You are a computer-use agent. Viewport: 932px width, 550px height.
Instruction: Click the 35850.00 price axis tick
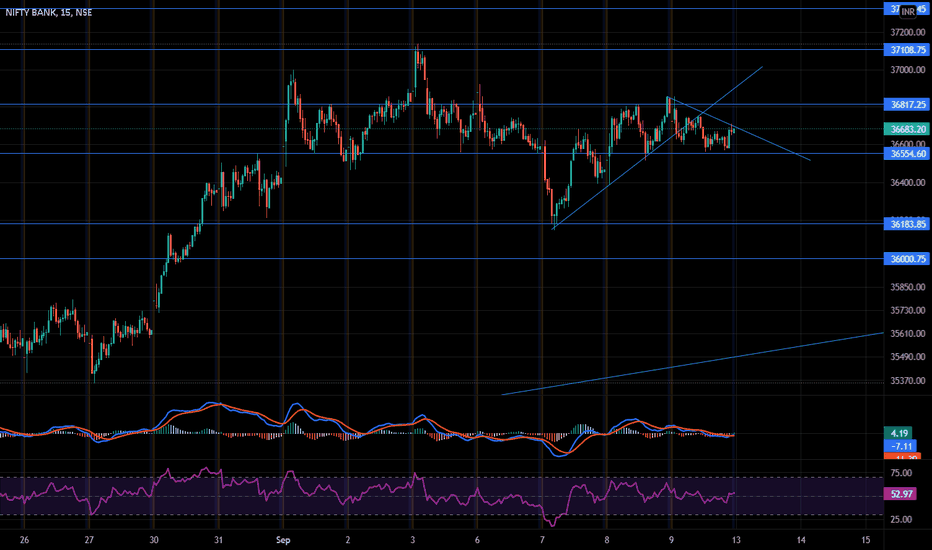coord(908,287)
